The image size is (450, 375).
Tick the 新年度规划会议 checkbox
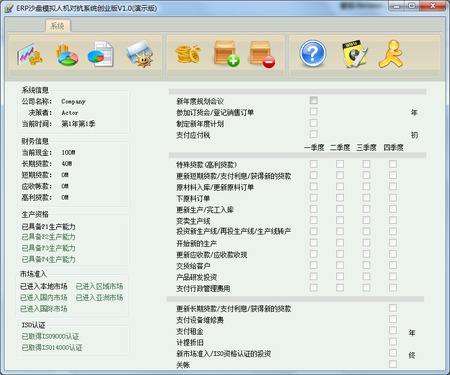click(x=313, y=100)
